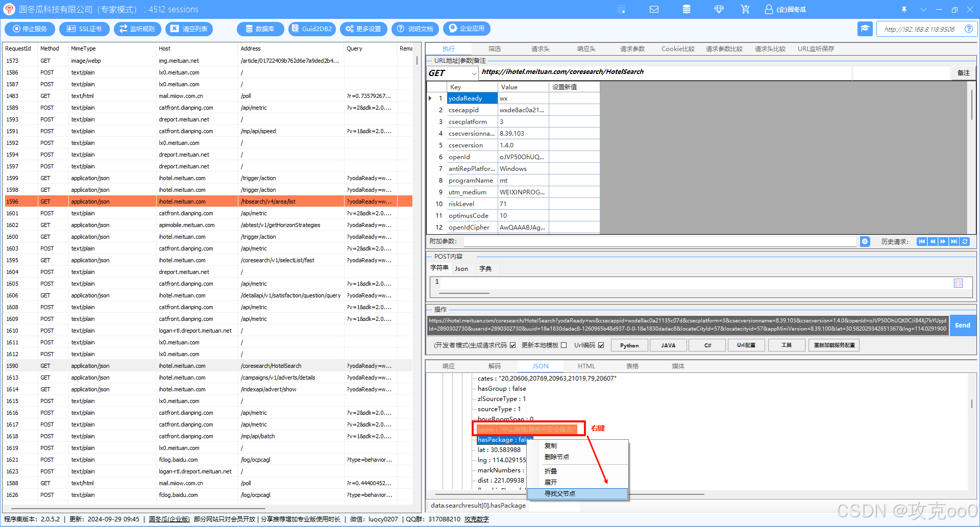Image resolution: width=980 pixels, height=527 pixels.
Task: Click the round target icon after 附加参数 field
Action: click(865, 241)
